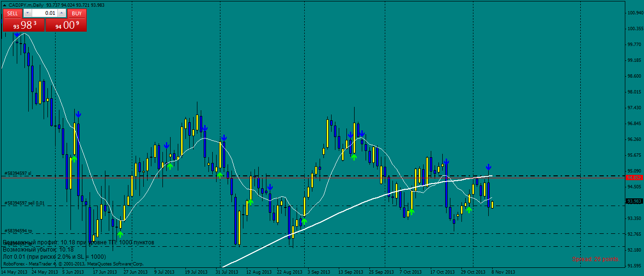Click the Лот 0.01 risk text line

(54, 257)
